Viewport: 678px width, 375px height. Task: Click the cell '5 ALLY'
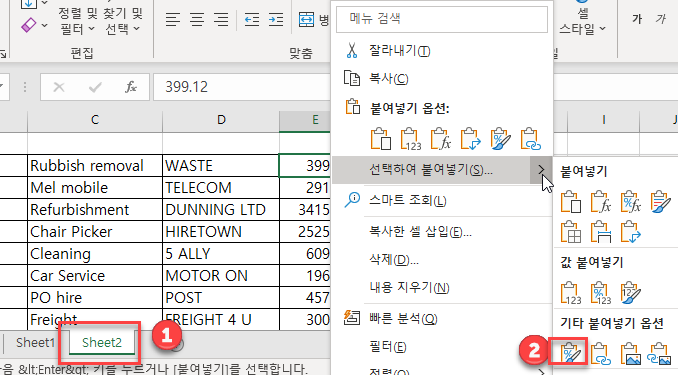[x=221, y=253]
